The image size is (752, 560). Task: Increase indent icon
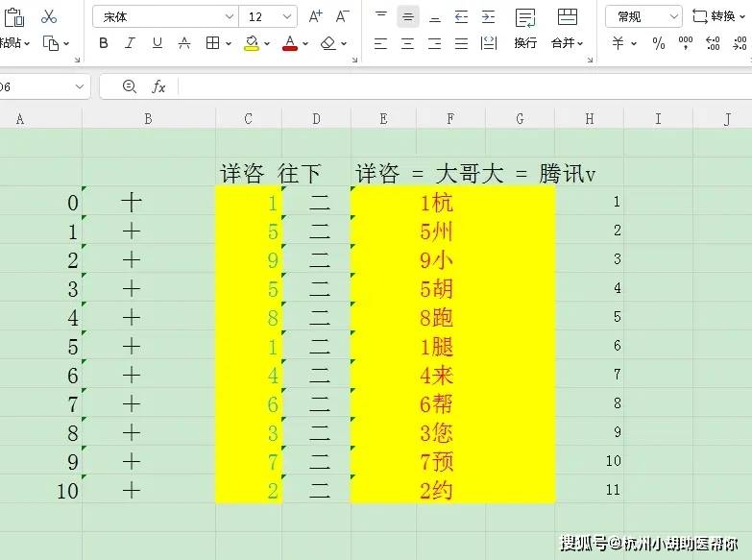click(488, 16)
